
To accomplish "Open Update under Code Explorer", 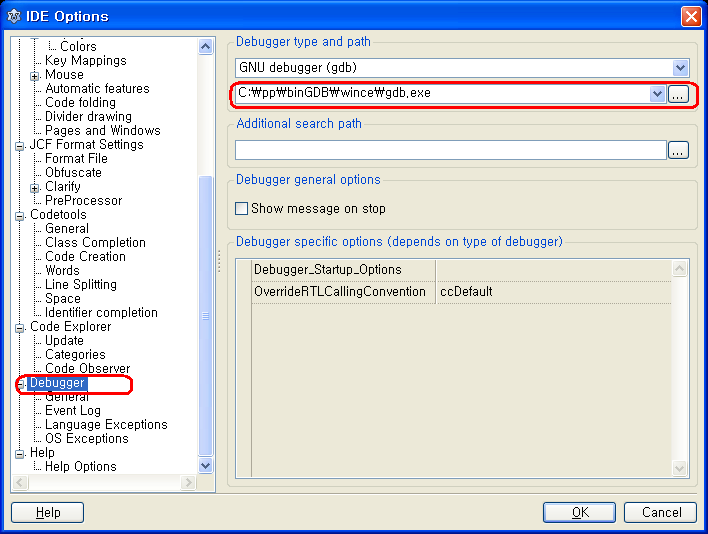I will pyautogui.click(x=64, y=340).
